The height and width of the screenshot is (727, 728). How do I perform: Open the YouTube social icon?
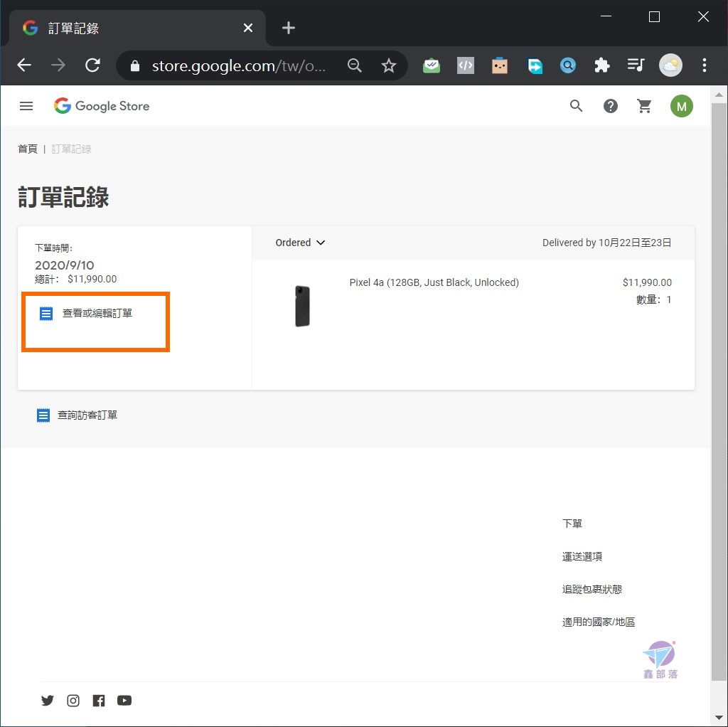tap(124, 700)
